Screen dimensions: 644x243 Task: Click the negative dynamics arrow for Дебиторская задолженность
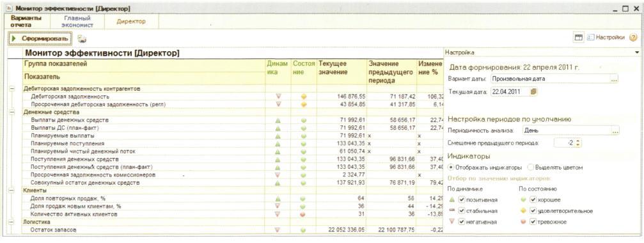[278, 97]
